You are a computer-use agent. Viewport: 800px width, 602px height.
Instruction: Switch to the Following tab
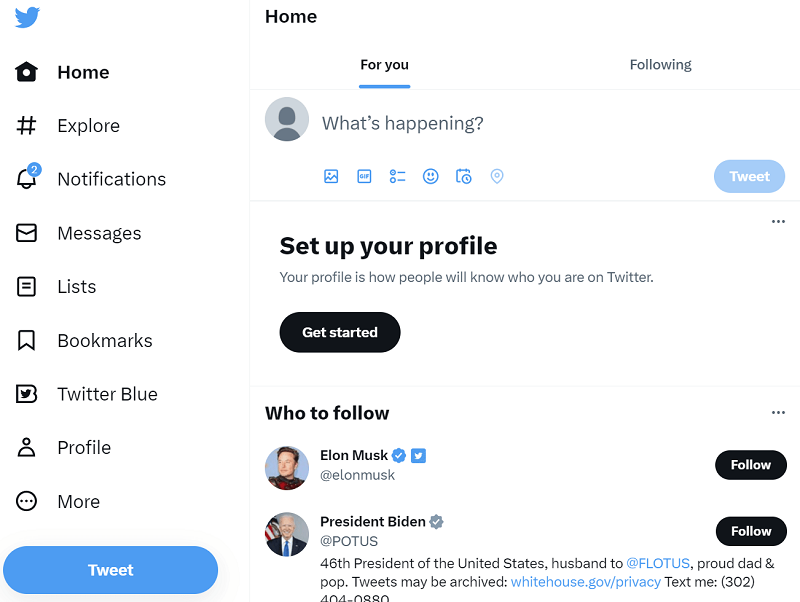[x=660, y=65]
